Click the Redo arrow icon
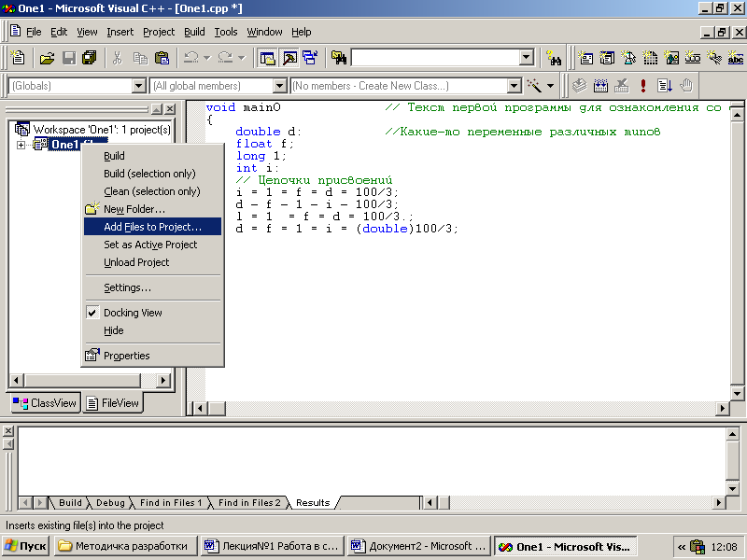The width and height of the screenshot is (747, 560). pos(225,58)
